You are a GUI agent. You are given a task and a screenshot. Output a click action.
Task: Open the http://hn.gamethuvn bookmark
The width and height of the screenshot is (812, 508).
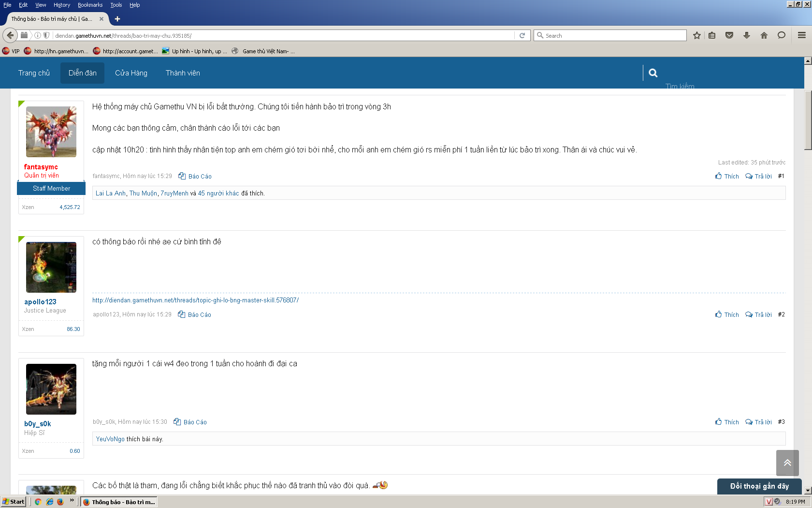pyautogui.click(x=56, y=51)
